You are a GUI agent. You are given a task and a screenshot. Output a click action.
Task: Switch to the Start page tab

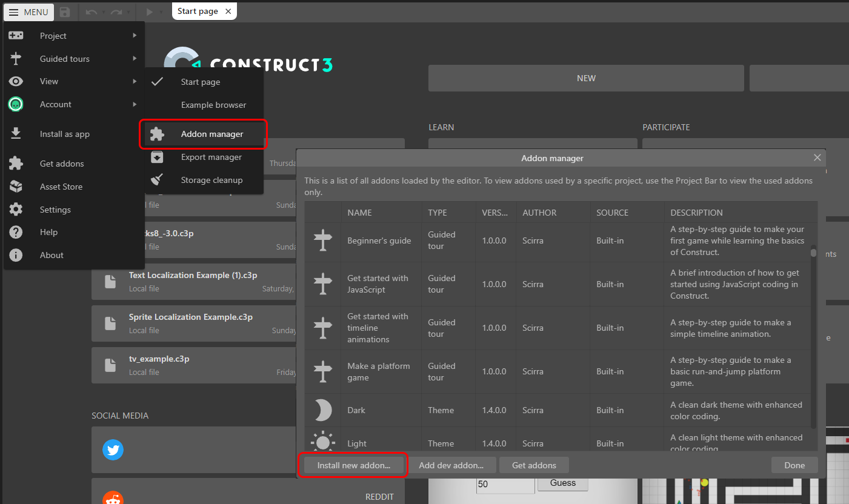199,10
